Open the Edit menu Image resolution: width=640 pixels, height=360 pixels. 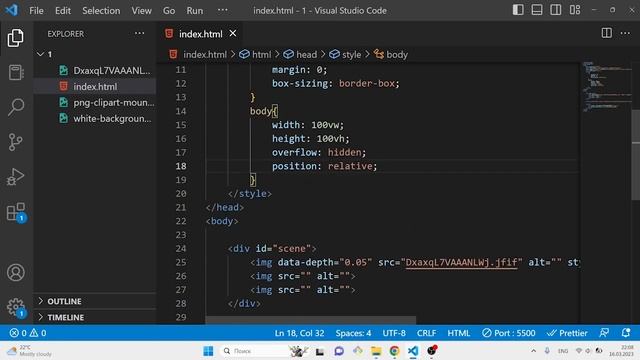[x=62, y=11]
